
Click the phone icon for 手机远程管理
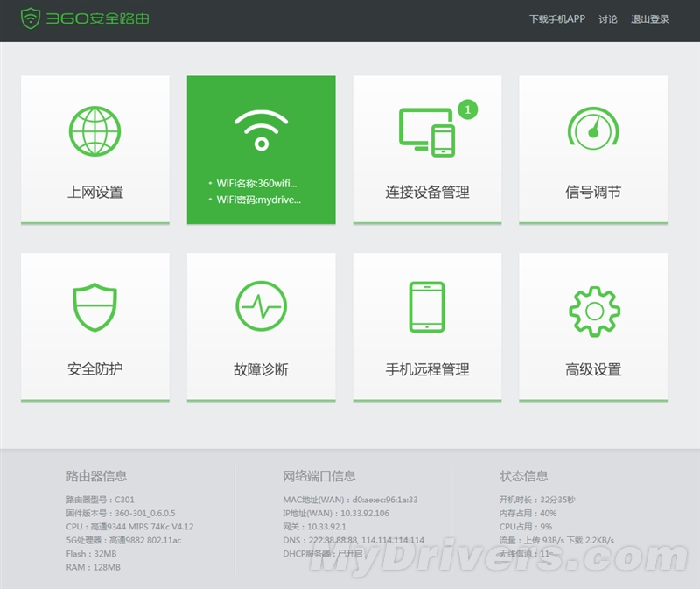[427, 306]
